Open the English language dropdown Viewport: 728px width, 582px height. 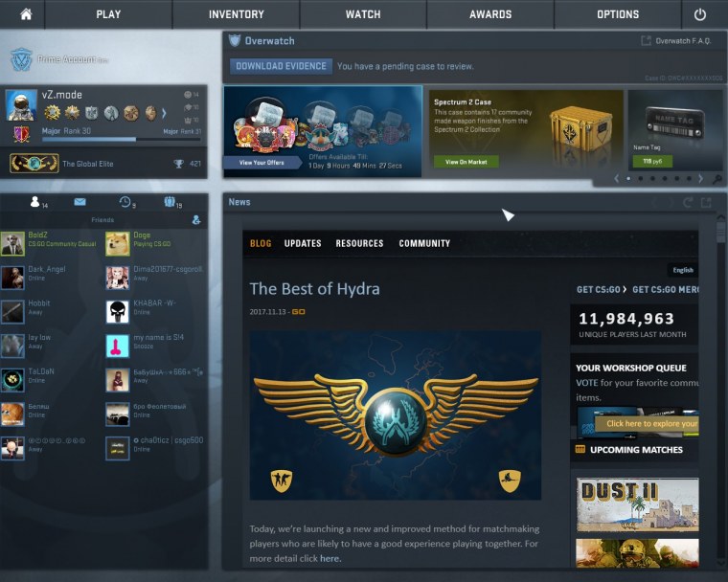(x=682, y=270)
